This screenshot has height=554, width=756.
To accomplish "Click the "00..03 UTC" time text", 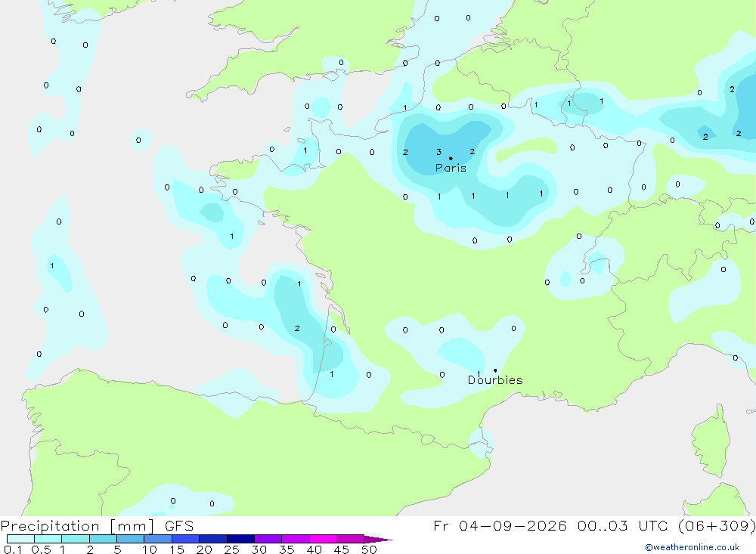I will [x=624, y=525].
